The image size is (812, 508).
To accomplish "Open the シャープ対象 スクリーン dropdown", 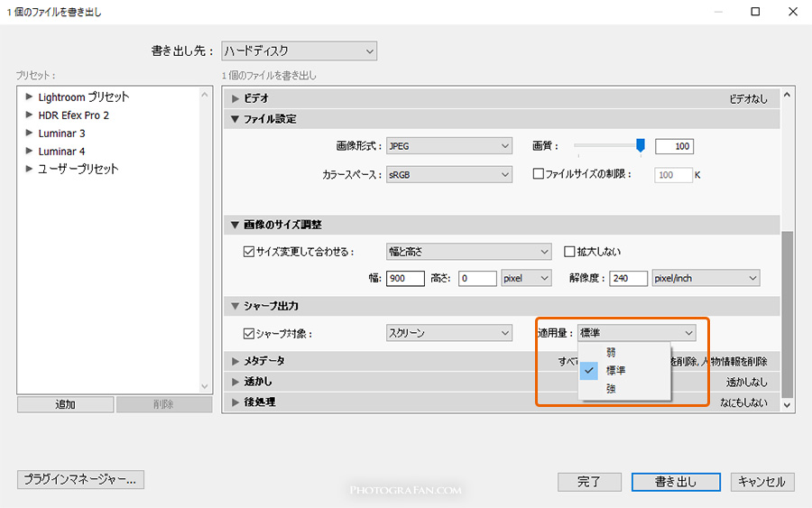I will [x=449, y=333].
